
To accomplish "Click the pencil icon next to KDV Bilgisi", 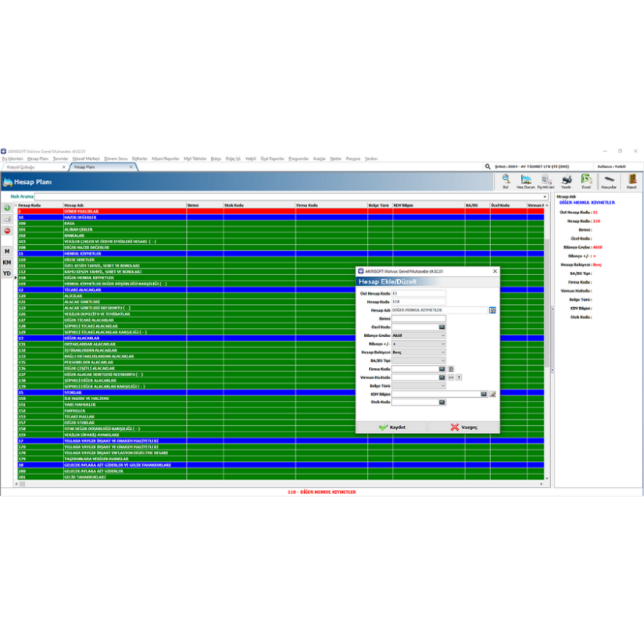I will pos(492,393).
